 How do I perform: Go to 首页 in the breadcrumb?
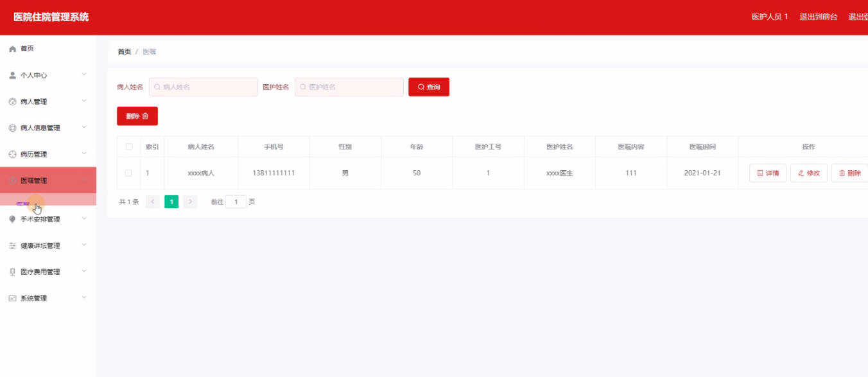tap(125, 51)
